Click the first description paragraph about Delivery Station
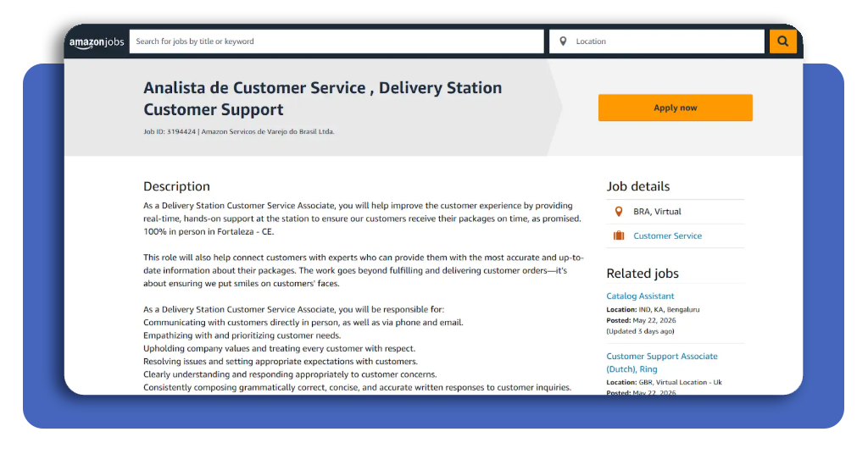 (362, 219)
